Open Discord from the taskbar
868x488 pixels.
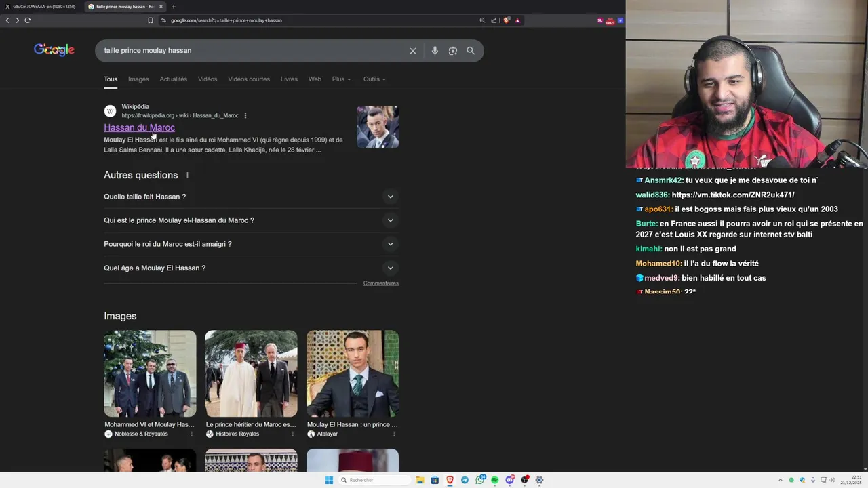pos(510,480)
